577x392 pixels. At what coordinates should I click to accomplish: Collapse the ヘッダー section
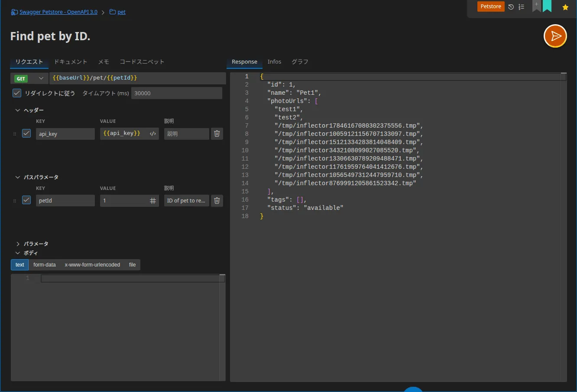tap(18, 110)
